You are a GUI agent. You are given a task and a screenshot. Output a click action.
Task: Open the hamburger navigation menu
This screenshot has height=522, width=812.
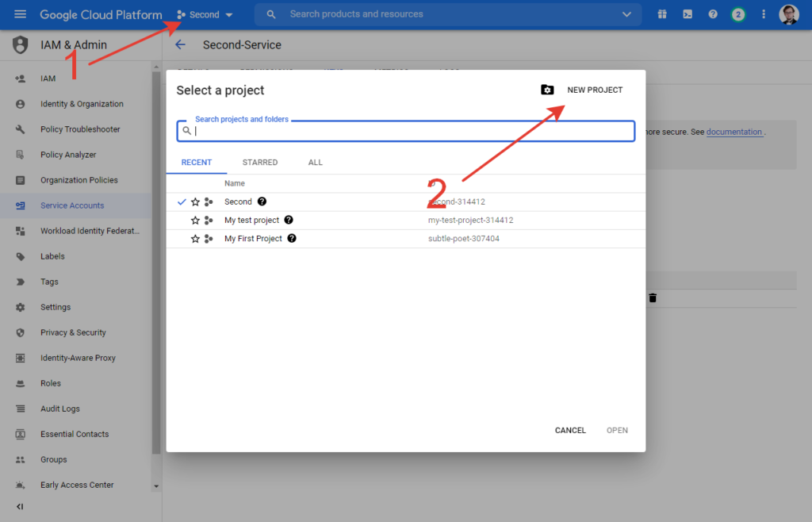tap(21, 14)
